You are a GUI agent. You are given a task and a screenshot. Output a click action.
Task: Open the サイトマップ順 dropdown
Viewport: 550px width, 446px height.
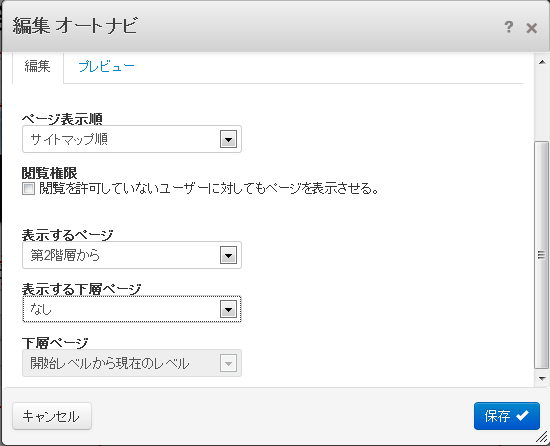click(x=132, y=139)
